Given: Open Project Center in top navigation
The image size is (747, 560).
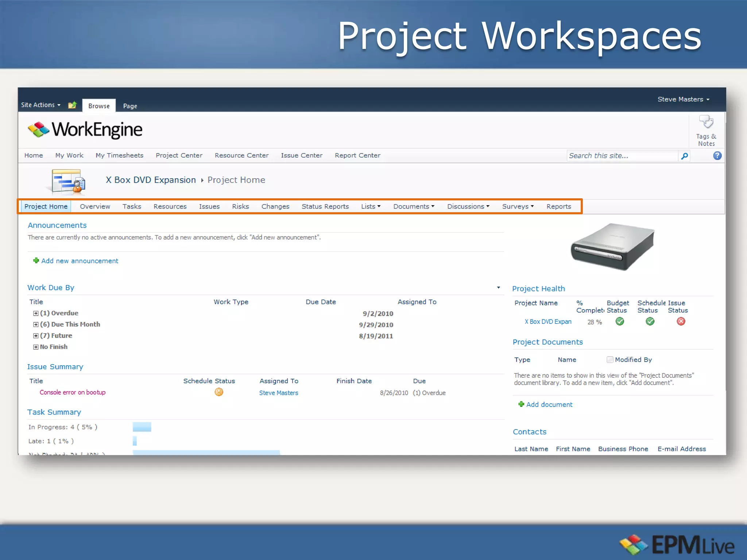Looking at the screenshot, I should pyautogui.click(x=179, y=155).
